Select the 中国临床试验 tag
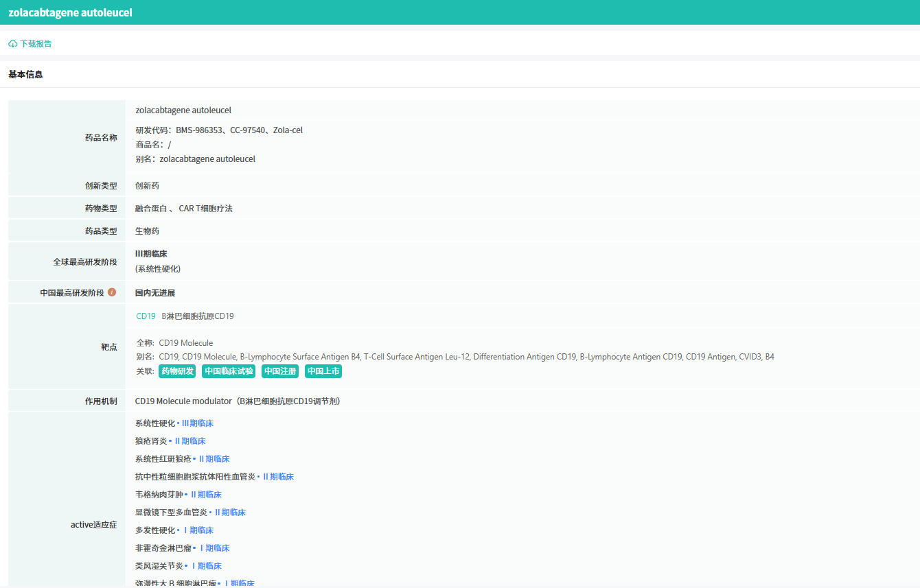 pos(229,371)
